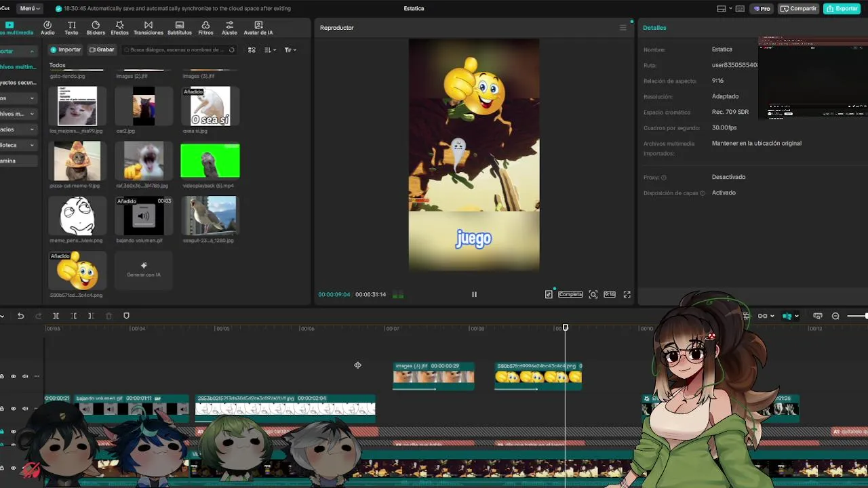Lock the top overlay track

tap(2, 376)
